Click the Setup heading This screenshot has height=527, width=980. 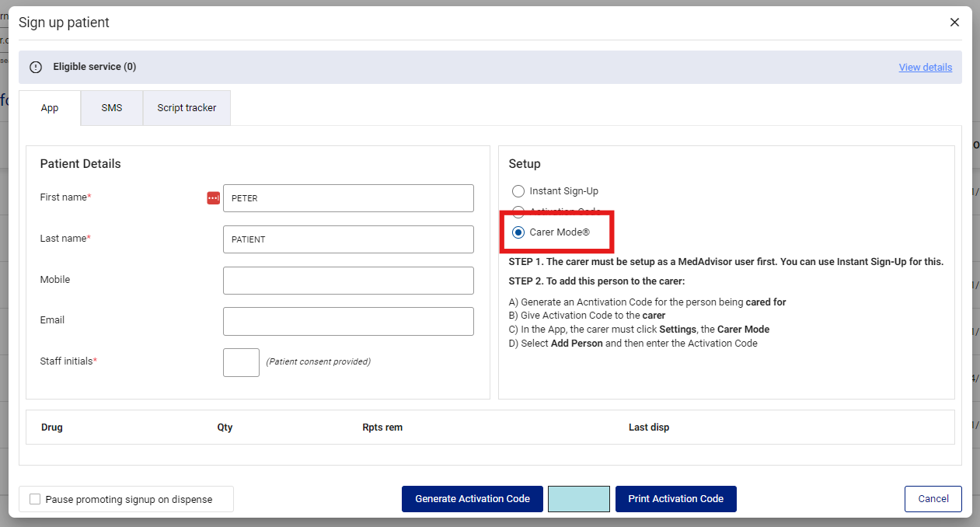[525, 164]
